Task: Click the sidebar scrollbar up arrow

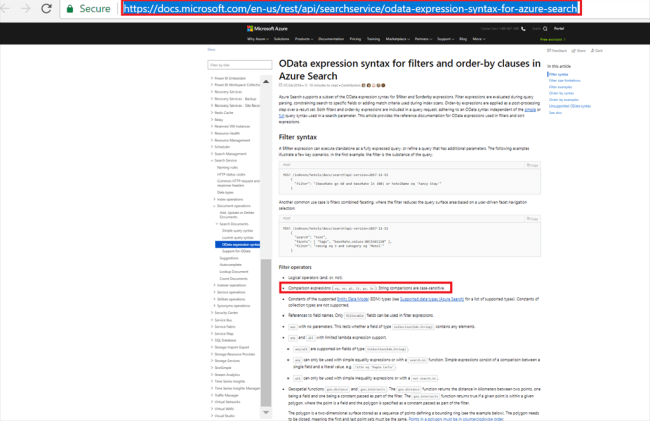Action: 266,81
